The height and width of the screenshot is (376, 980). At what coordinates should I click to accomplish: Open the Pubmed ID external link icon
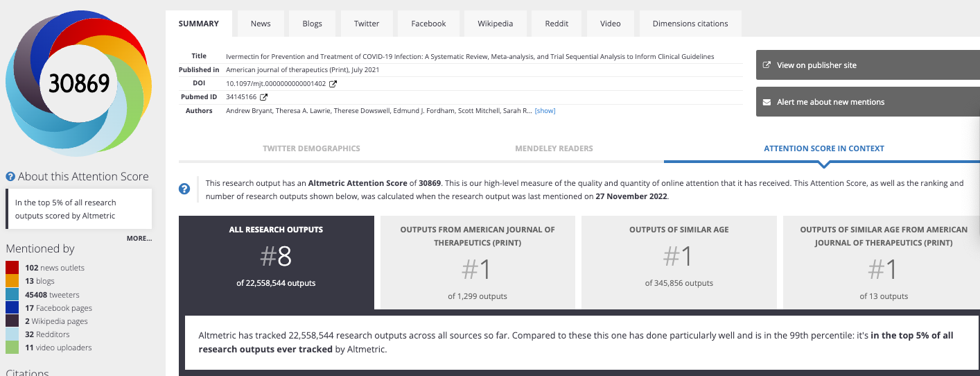tap(263, 97)
